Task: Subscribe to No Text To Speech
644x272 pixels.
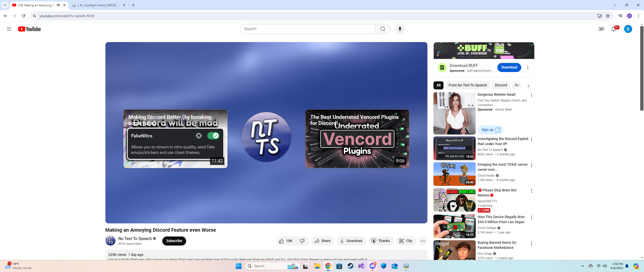Action: [174, 241]
